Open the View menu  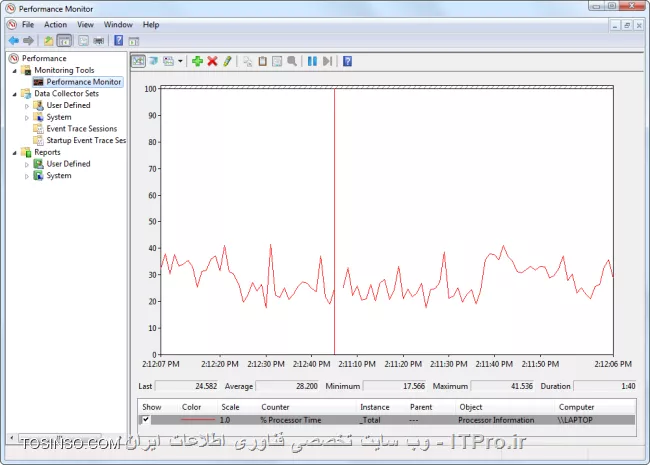tap(85, 24)
